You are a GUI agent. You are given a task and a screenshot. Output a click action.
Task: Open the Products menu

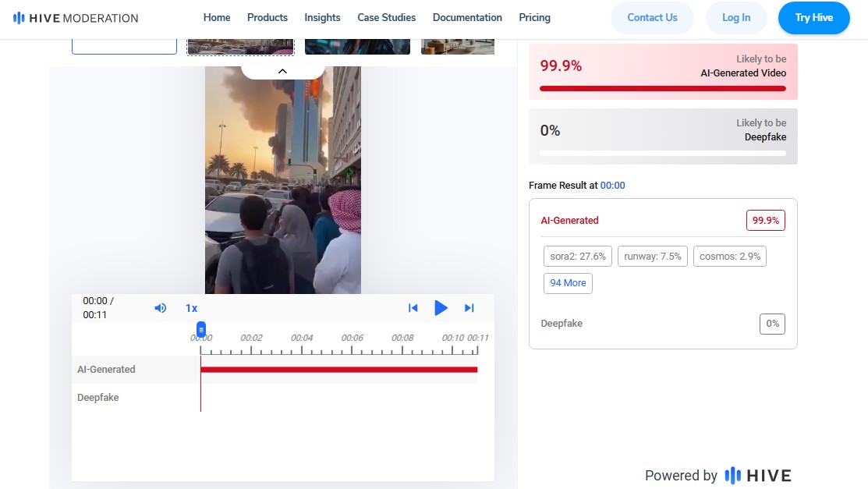coord(267,17)
